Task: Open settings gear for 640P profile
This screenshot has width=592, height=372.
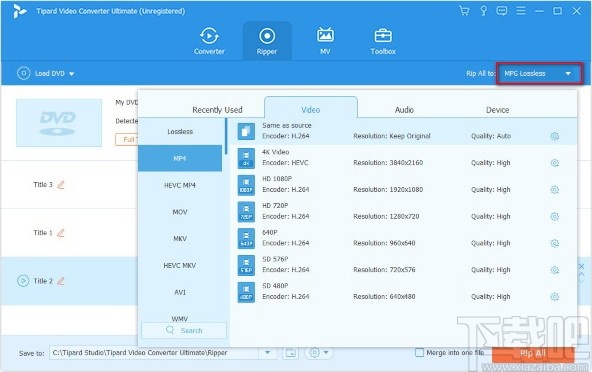Action: [554, 243]
